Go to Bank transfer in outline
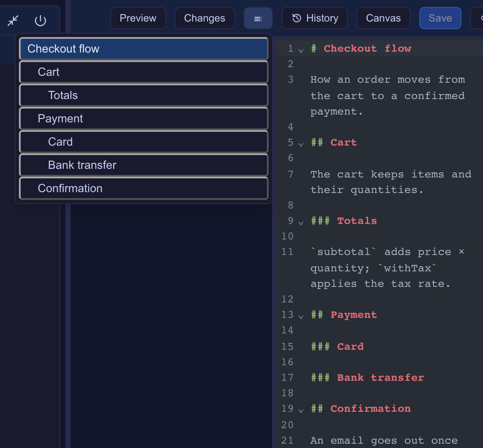 click(143, 165)
